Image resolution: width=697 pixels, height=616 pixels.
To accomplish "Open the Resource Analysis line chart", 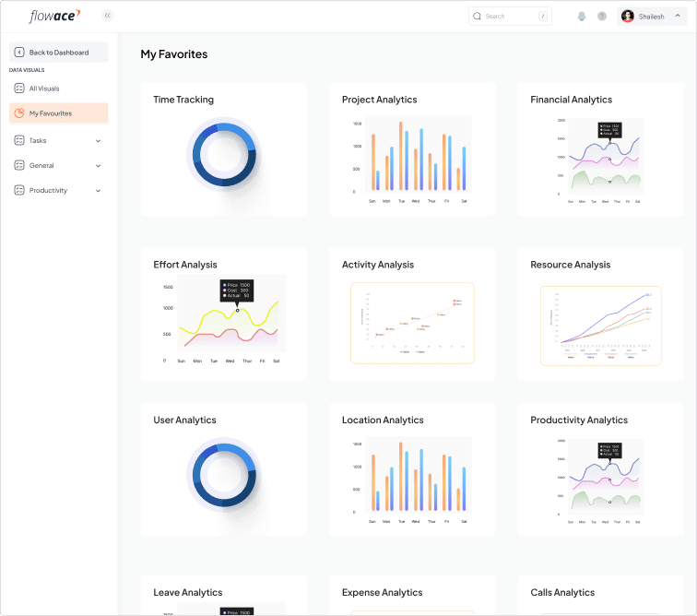I will (601, 326).
